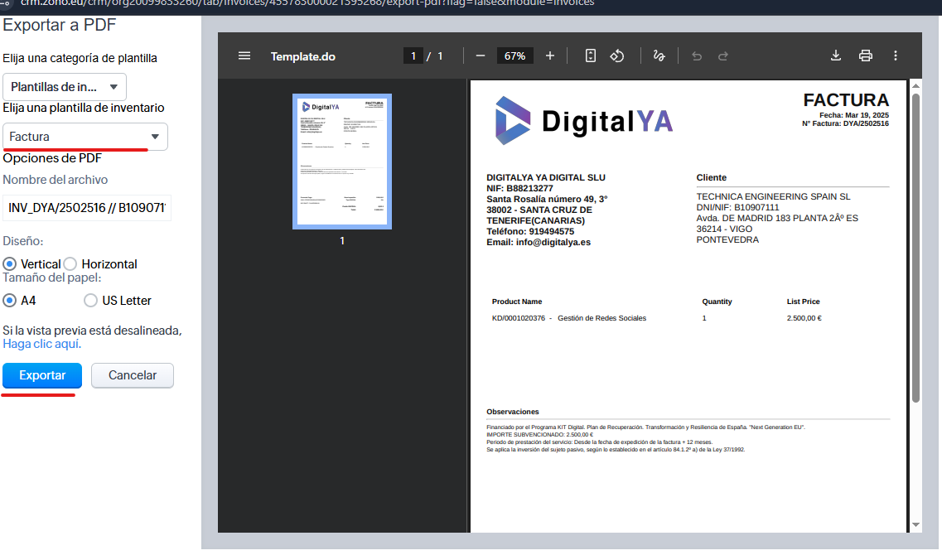This screenshot has height=560, width=942.
Task: Print the invoice PDF
Action: 866,56
